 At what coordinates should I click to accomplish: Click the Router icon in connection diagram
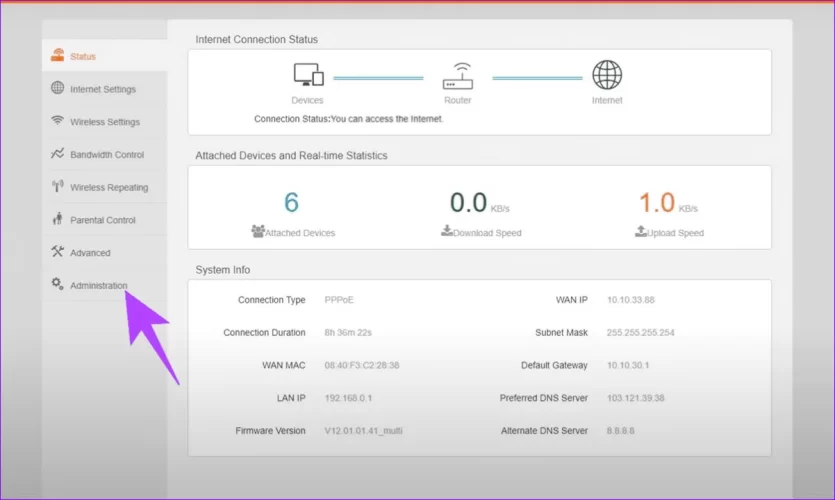(x=457, y=76)
